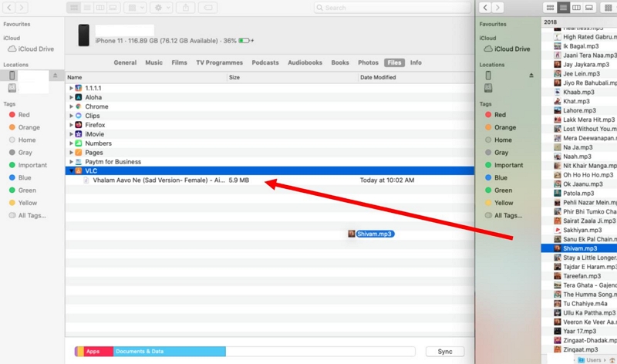Click the Paytm for Business app icon
The height and width of the screenshot is (364, 617).
pyautogui.click(x=79, y=162)
